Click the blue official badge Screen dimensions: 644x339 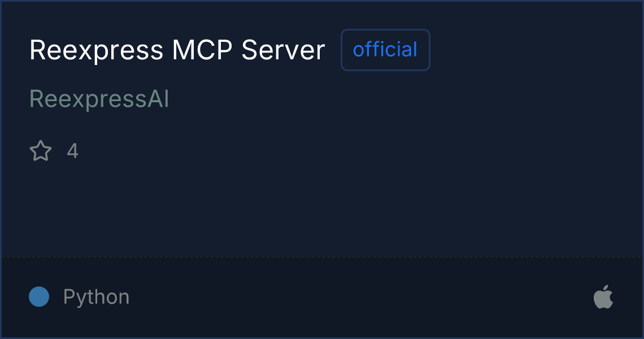pyautogui.click(x=385, y=50)
